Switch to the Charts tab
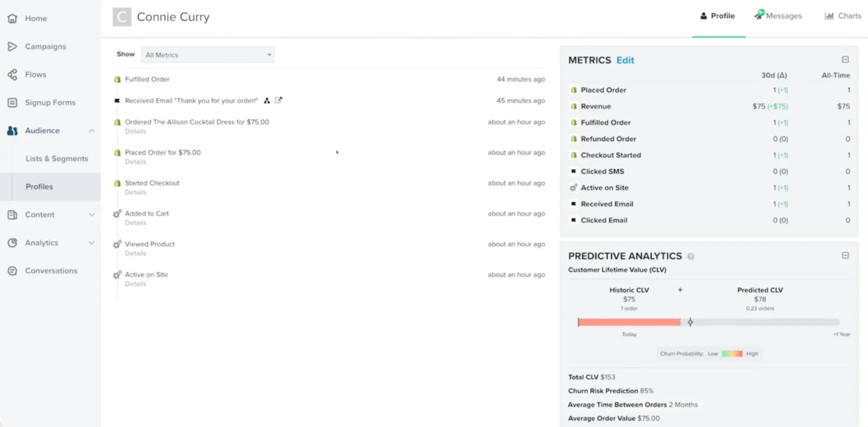Screen dimensions: 868x427 (x=843, y=16)
